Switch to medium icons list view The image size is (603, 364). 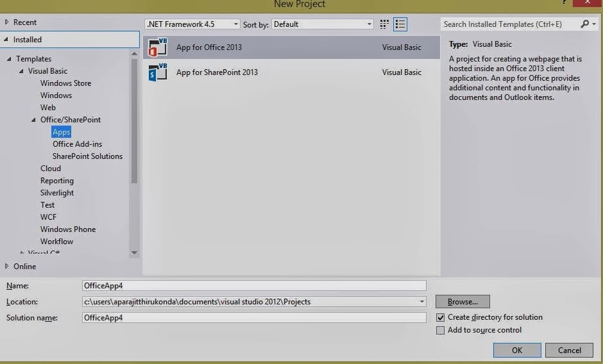(x=400, y=24)
